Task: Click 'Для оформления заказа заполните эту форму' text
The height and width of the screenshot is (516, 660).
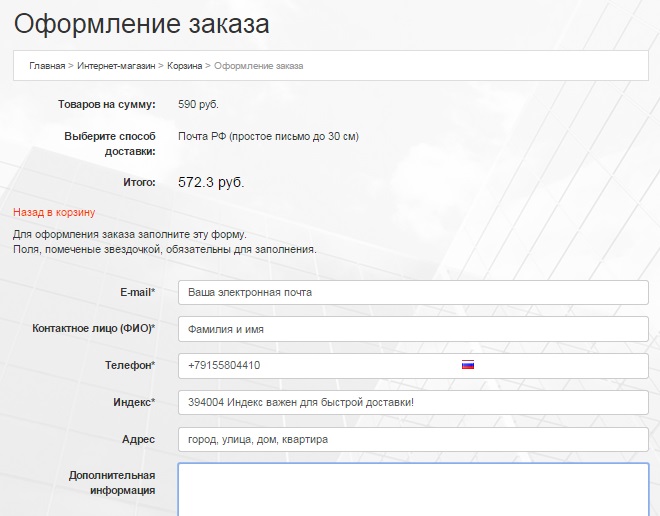Action: (130, 234)
